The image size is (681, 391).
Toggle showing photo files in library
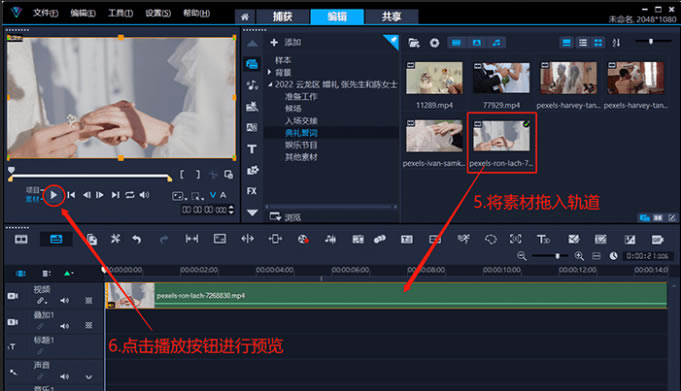tap(476, 43)
